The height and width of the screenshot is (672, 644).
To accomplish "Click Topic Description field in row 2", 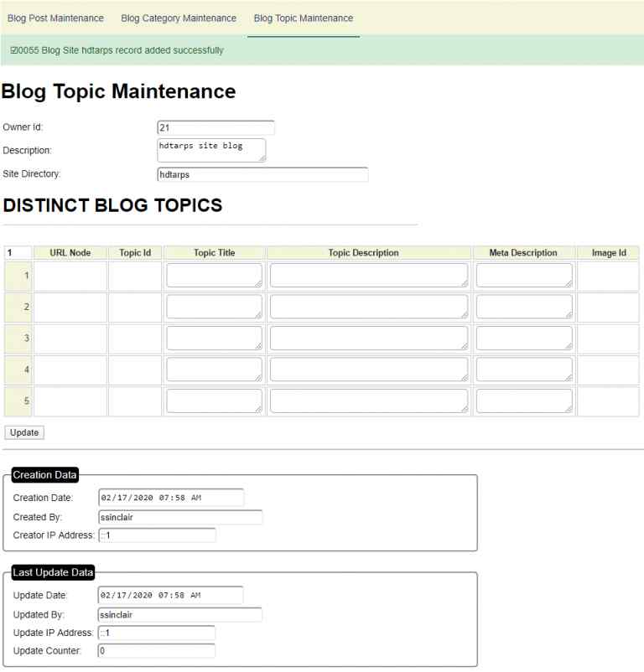I will pyautogui.click(x=368, y=307).
